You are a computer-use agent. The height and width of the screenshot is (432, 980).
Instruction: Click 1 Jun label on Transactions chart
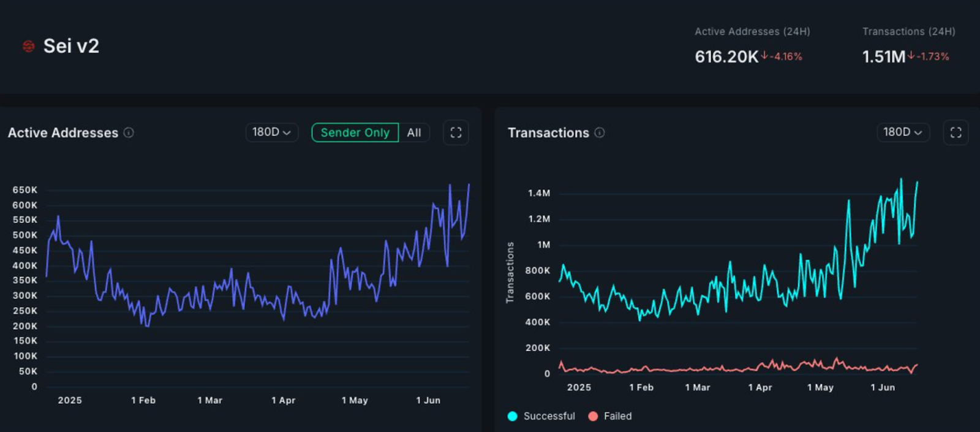point(883,387)
